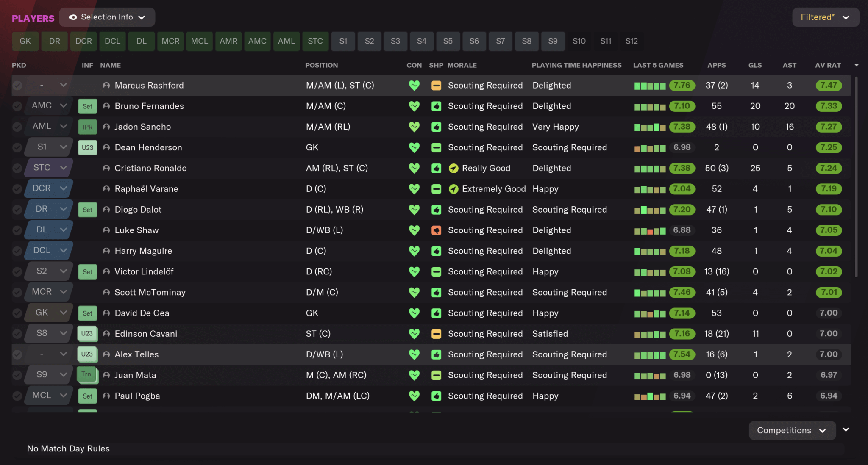Toggle the picked checkmark for Harry Maguire
The width and height of the screenshot is (868, 465).
click(x=17, y=251)
